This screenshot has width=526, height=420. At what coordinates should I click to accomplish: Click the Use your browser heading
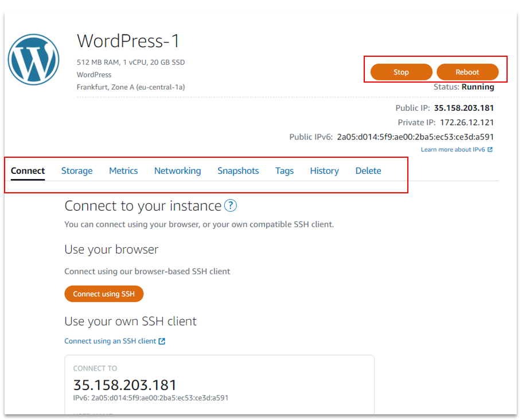tap(111, 250)
